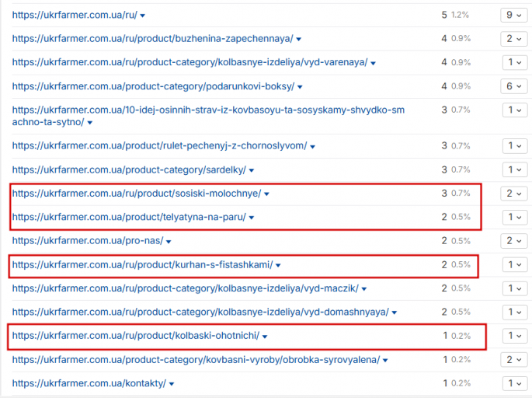Open the kontakty page link
This screenshot has height=398, width=532.
pyautogui.click(x=89, y=383)
